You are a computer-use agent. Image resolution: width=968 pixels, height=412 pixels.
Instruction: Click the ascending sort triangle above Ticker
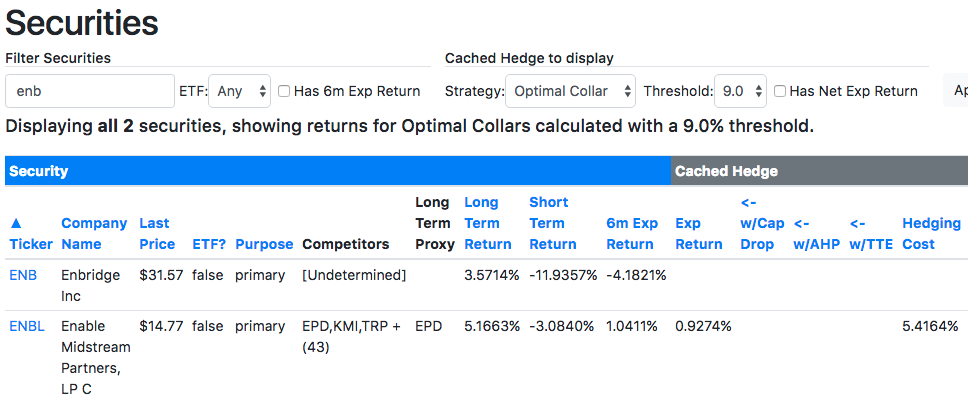coord(17,223)
